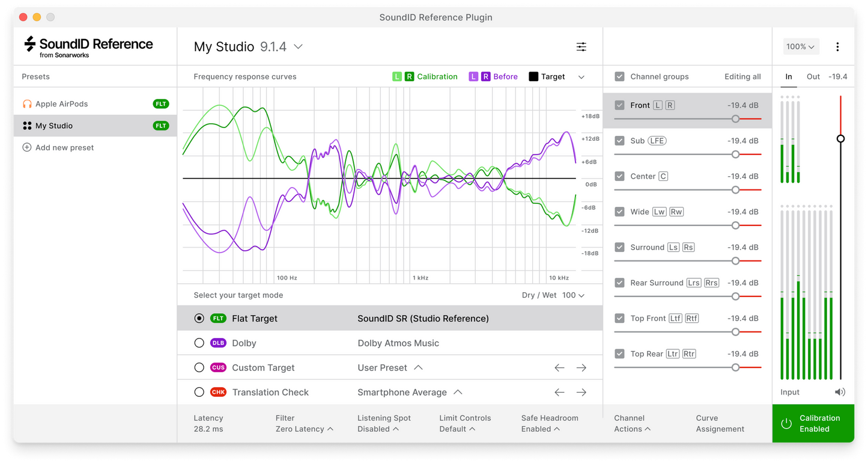Viewport: 868px width, 463px height.
Task: Click the SoundID Reference logo
Action: pyautogui.click(x=88, y=47)
